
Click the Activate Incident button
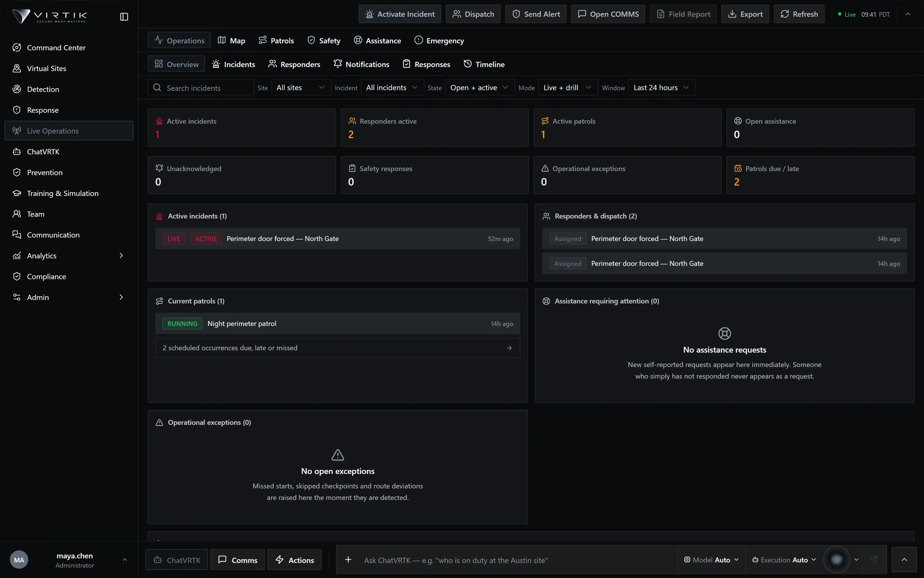[x=400, y=14]
